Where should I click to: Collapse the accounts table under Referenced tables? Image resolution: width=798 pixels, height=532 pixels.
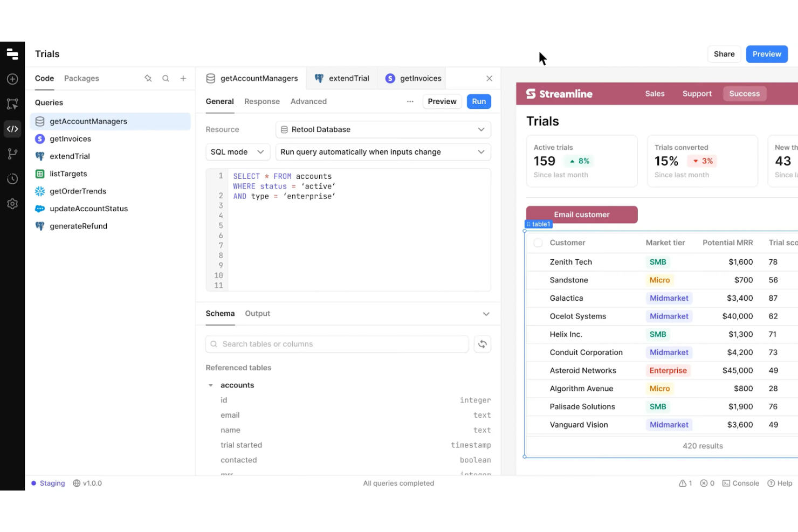210,385
